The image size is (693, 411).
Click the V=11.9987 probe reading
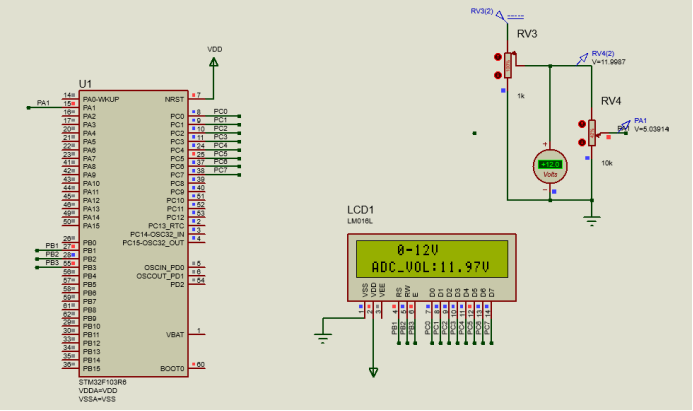[609, 62]
